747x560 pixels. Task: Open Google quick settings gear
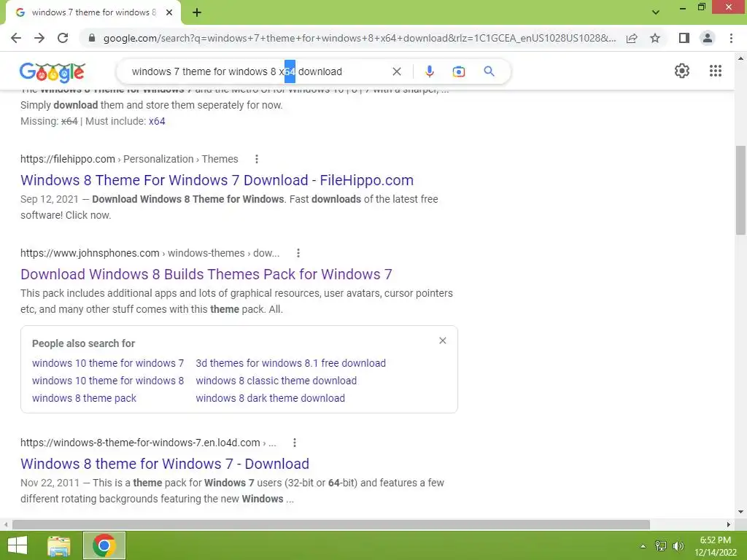(682, 71)
